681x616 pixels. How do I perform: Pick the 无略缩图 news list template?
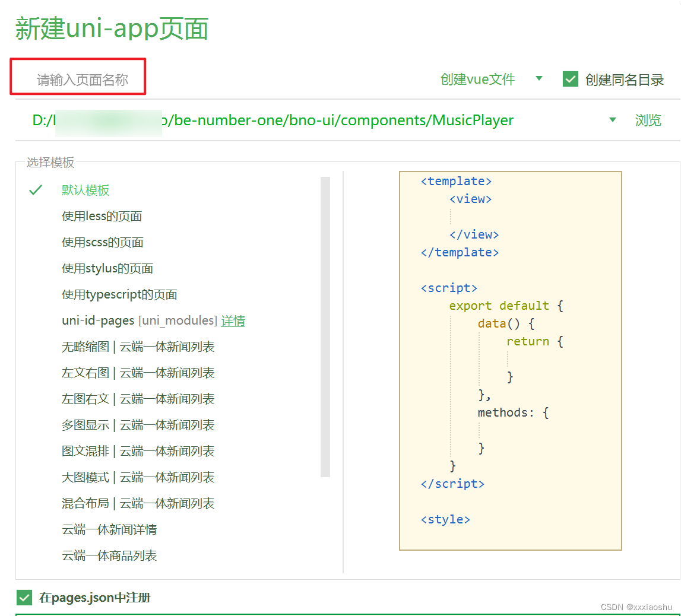click(138, 347)
